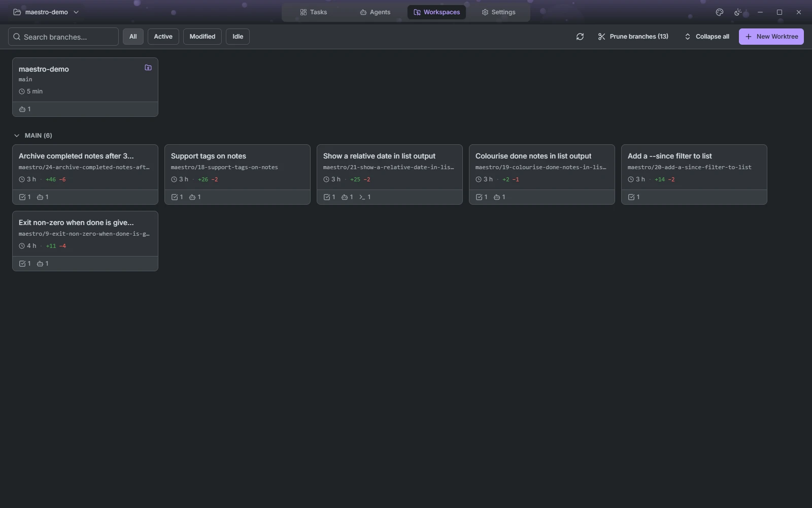Click agent icon on Exit non-zero card

pyautogui.click(x=40, y=264)
